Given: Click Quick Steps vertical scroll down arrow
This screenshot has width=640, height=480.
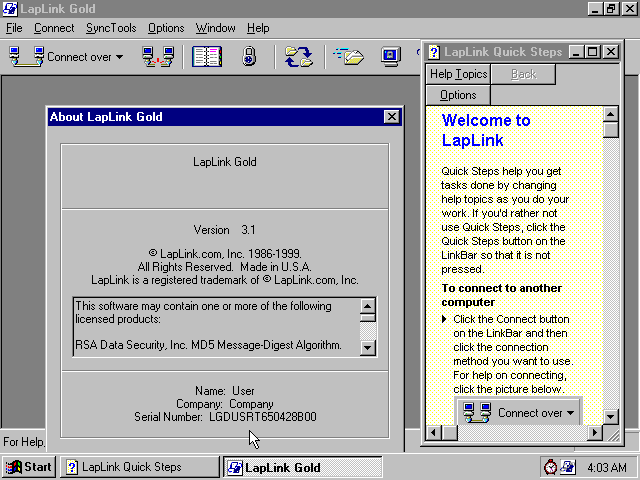Looking at the screenshot, I should pyautogui.click(x=611, y=417).
